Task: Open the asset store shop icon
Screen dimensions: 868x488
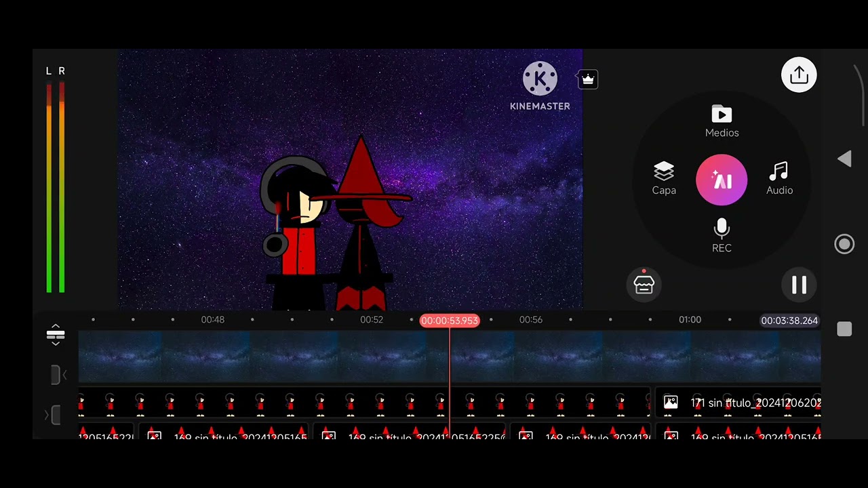Action: (x=644, y=284)
